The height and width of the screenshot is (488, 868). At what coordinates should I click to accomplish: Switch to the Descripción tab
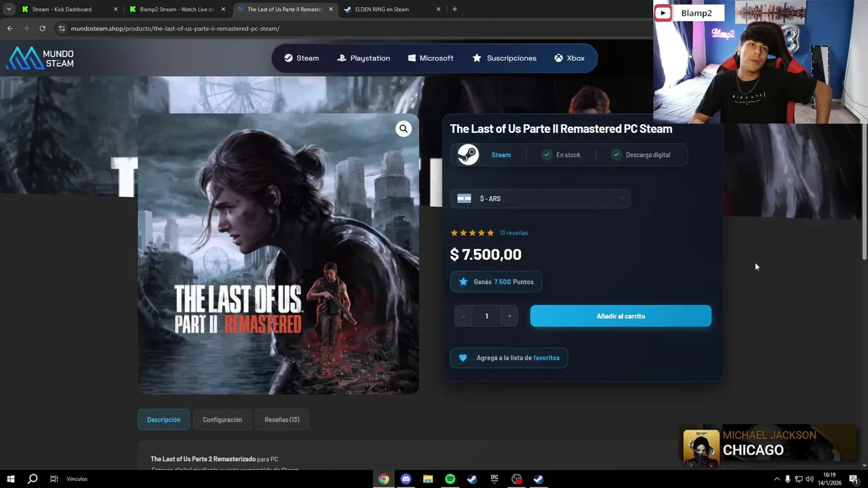point(163,420)
